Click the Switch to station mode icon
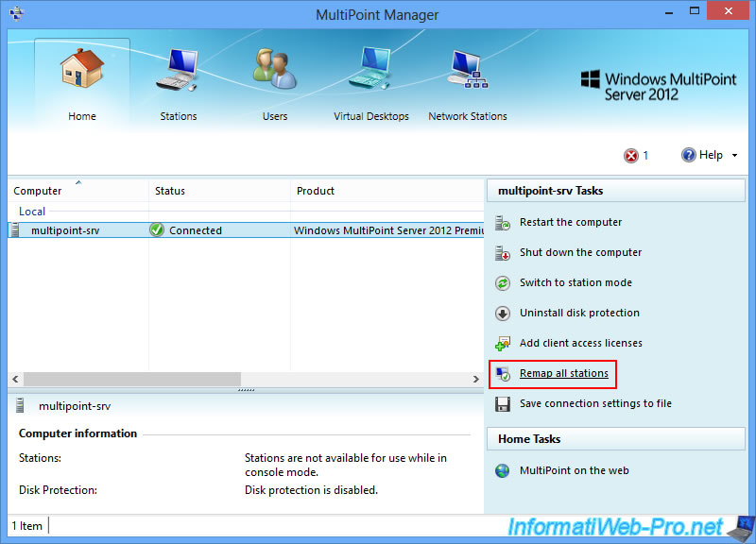The image size is (756, 544). click(x=503, y=283)
